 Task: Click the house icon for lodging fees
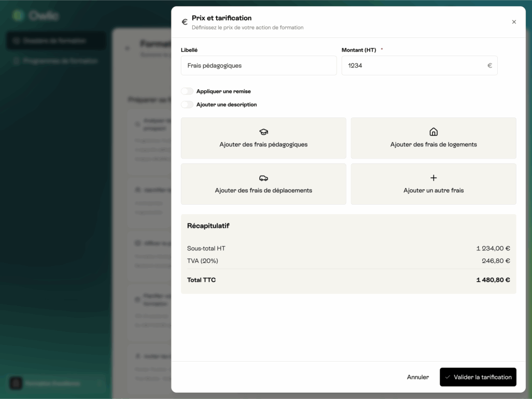[433, 132]
